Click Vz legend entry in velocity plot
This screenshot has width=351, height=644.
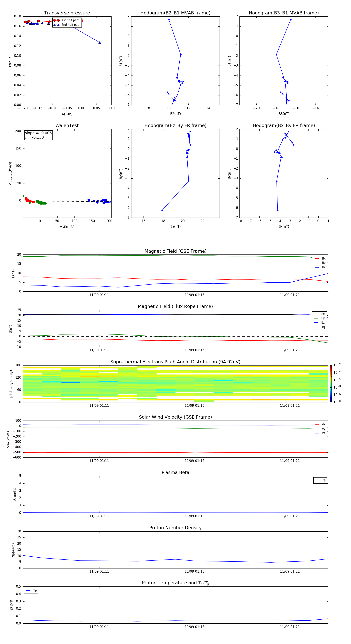tap(320, 433)
